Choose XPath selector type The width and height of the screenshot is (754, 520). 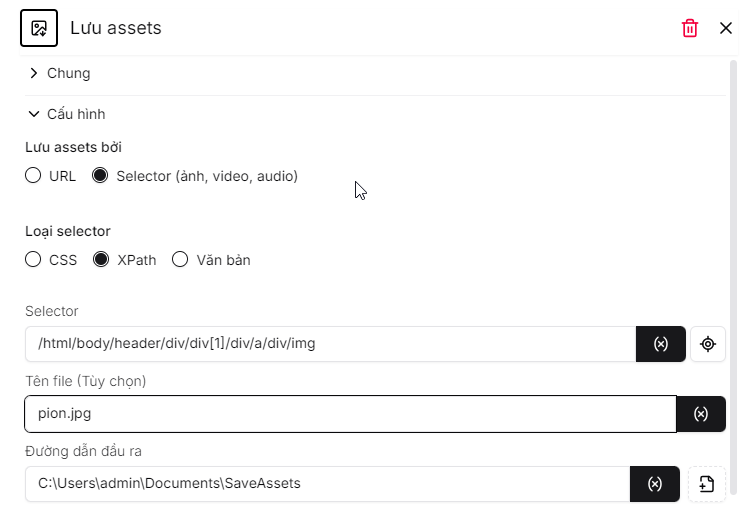100,260
